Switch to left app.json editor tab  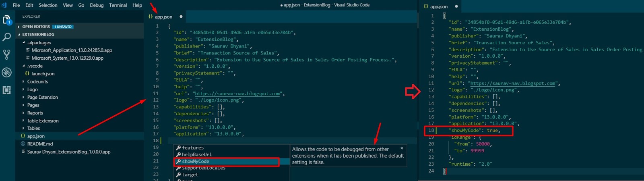pyautogui.click(x=163, y=17)
